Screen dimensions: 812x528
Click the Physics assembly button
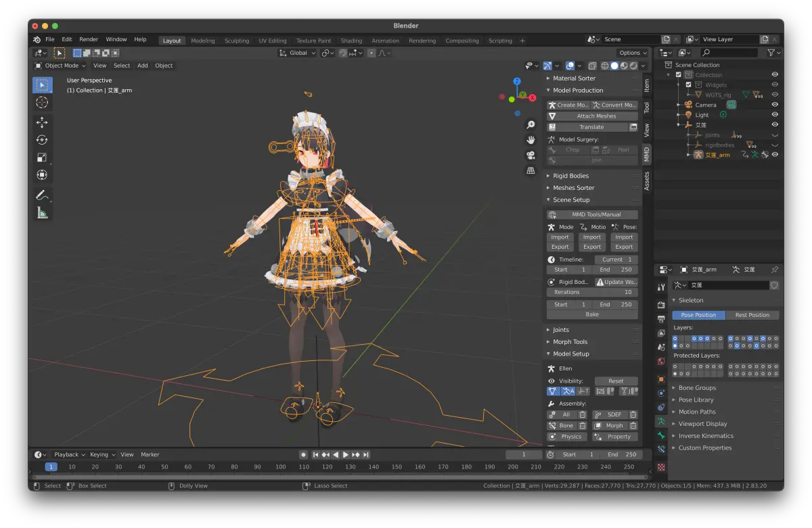pos(567,437)
